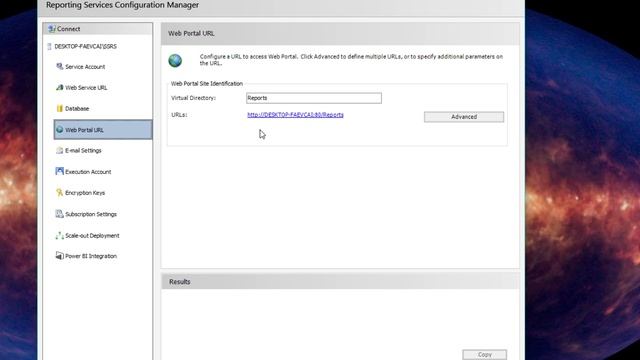Click the Results section header
This screenshot has height=360, width=640.
(x=340, y=282)
